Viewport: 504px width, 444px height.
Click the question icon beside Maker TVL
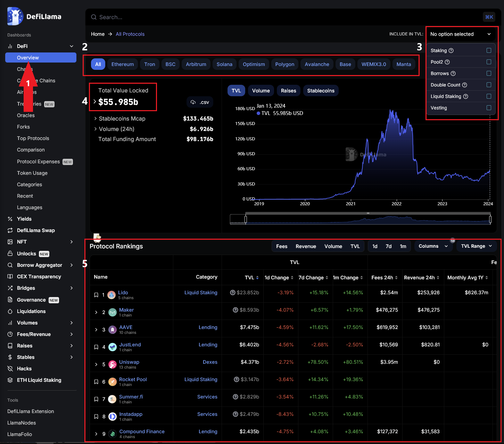tap(236, 310)
